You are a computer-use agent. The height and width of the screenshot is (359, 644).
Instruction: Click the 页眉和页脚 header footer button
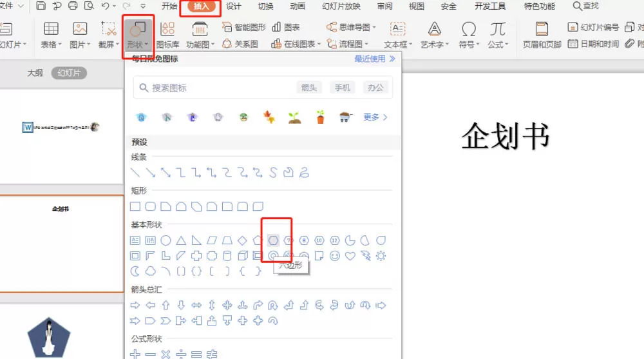542,35
